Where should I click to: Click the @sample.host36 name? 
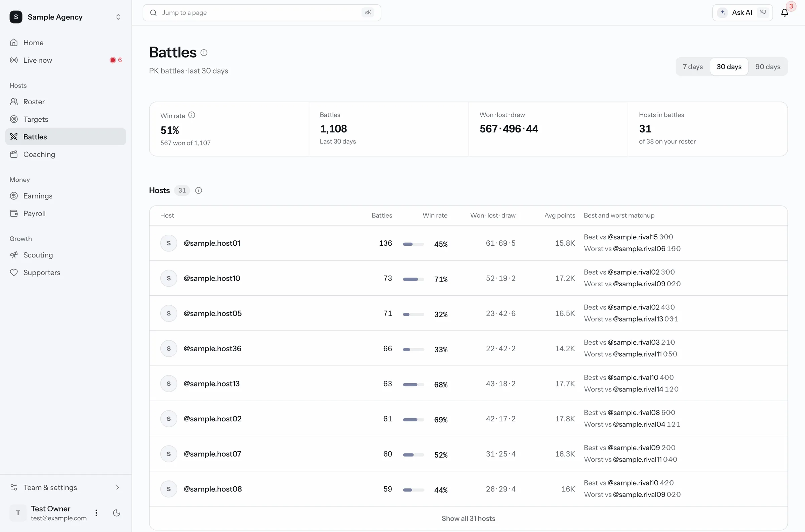tap(212, 348)
